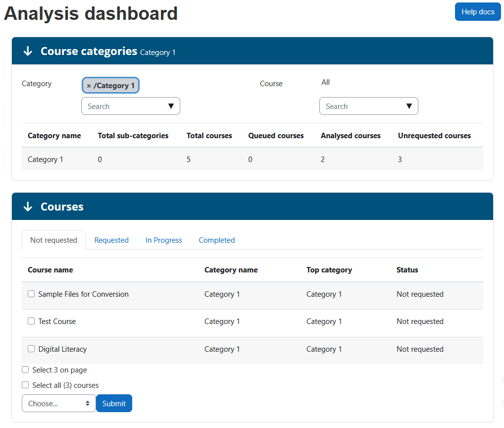Click the Total courses value 5
The width and height of the screenshot is (504, 428).
point(189,160)
